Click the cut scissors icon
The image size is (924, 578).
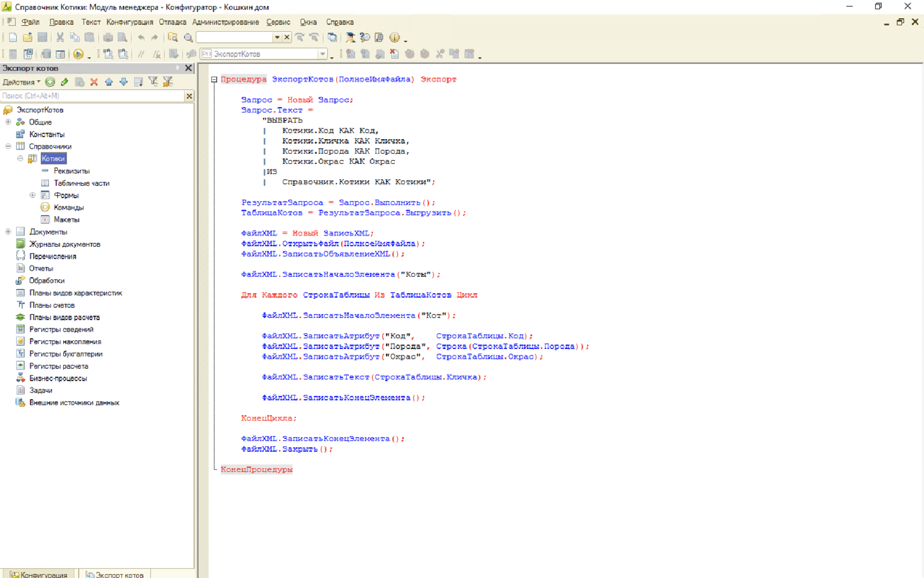[60, 37]
